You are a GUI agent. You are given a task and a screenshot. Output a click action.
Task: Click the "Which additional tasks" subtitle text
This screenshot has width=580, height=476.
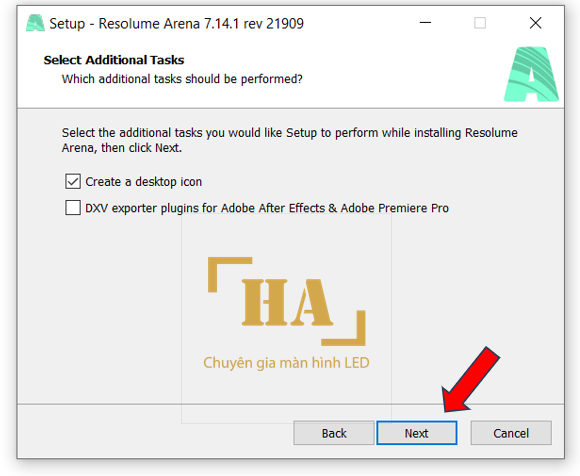pos(182,79)
